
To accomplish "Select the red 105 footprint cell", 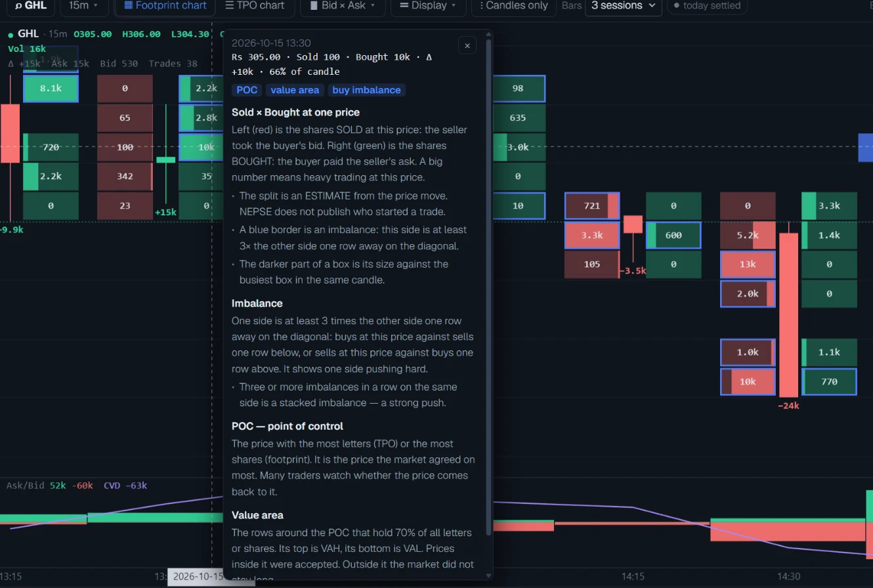I will 592,264.
